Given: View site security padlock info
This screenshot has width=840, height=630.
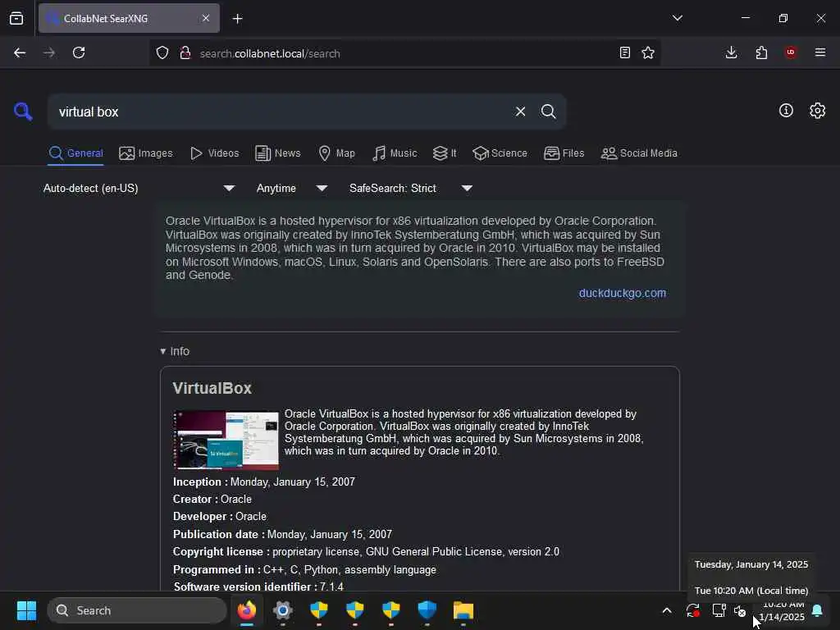Looking at the screenshot, I should tap(185, 53).
